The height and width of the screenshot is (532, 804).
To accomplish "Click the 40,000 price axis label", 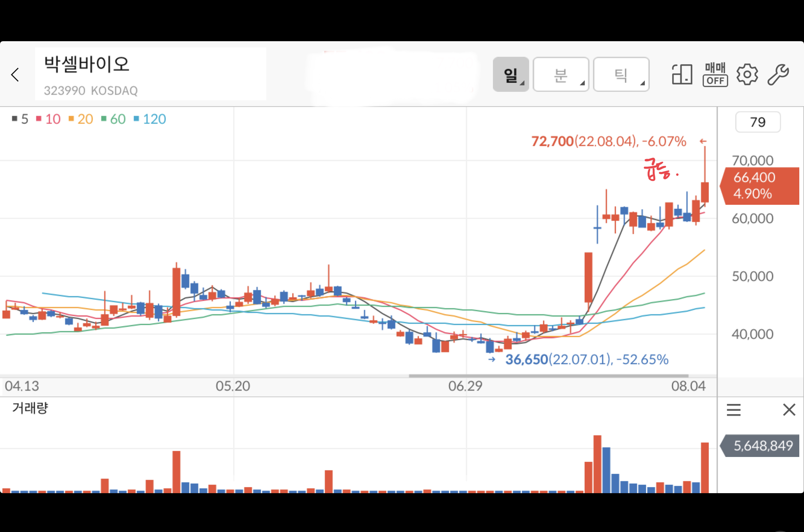I will tap(752, 334).
